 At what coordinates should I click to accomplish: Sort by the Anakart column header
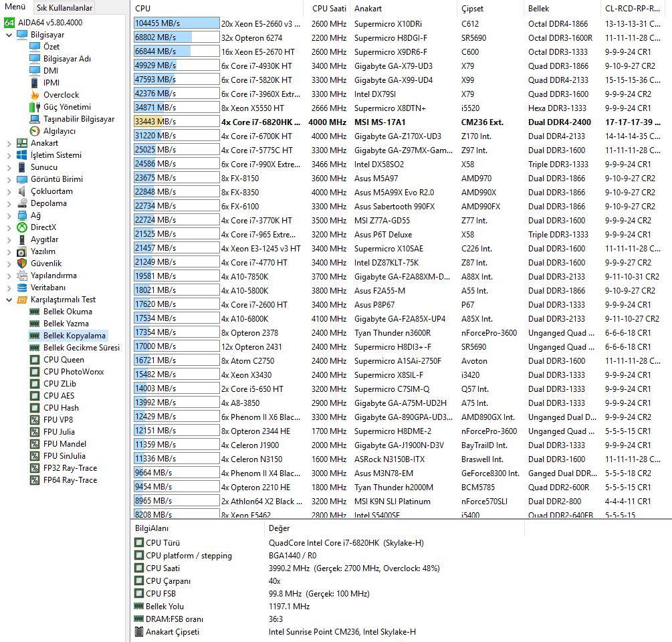click(404, 8)
